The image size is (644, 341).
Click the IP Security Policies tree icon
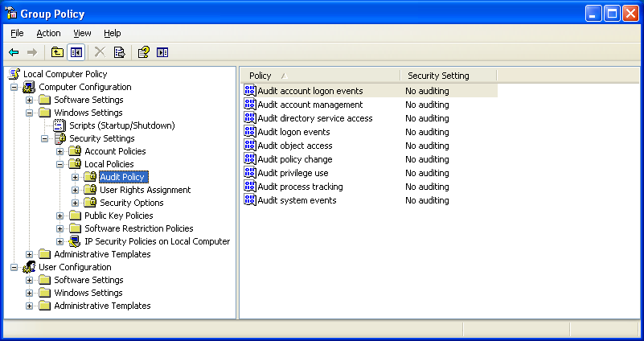[x=75, y=241]
